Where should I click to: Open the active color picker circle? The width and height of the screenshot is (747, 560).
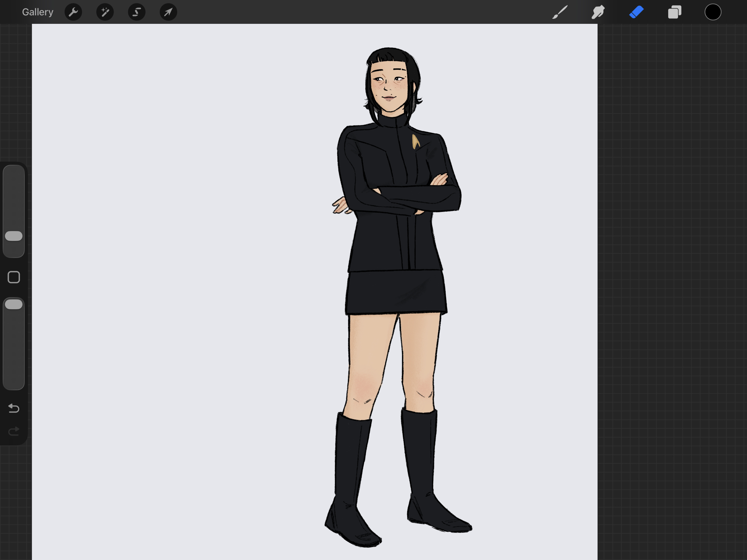713,12
